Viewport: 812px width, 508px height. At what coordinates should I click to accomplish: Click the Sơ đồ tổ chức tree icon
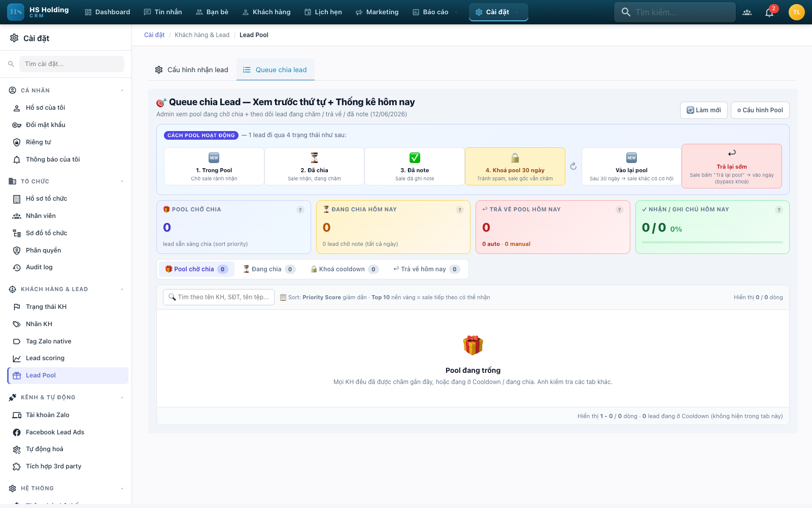(17, 233)
